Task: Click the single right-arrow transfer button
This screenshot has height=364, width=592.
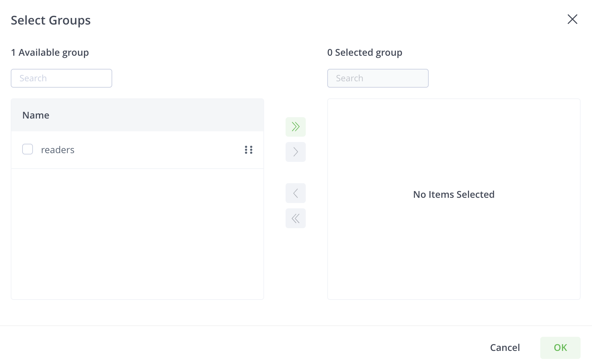Action: (295, 152)
